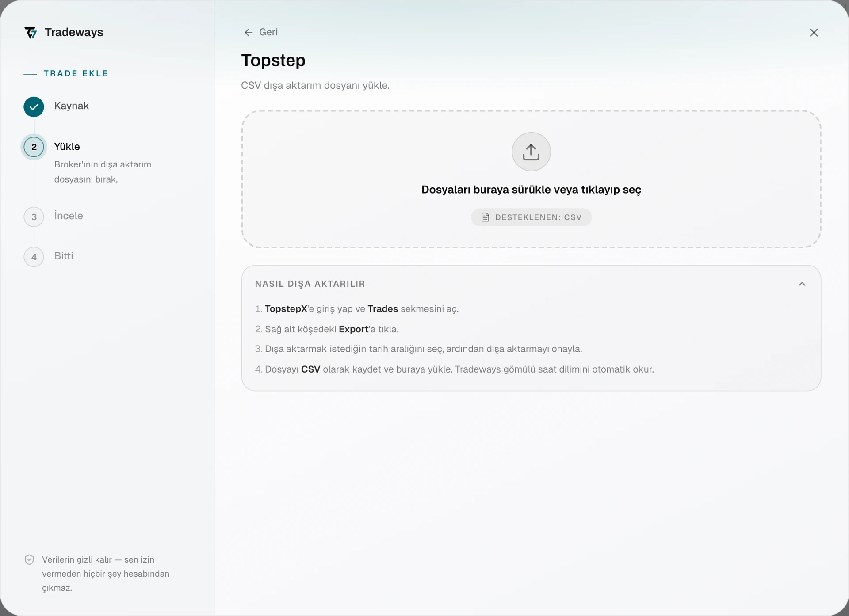
Task: Click the Topstep heading
Action: [x=273, y=61]
